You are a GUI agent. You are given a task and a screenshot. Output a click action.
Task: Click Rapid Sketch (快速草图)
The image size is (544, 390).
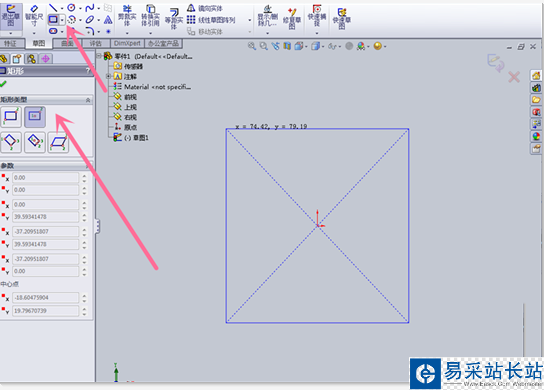[x=341, y=18]
